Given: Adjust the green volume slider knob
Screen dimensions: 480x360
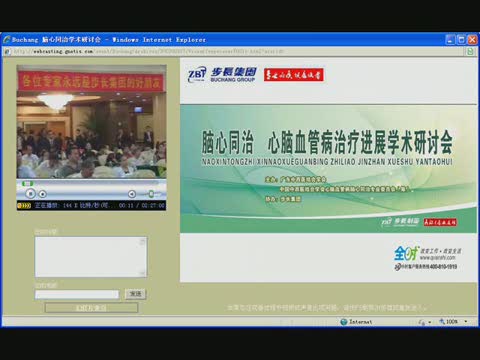Looking at the screenshot, I should tap(151, 194).
